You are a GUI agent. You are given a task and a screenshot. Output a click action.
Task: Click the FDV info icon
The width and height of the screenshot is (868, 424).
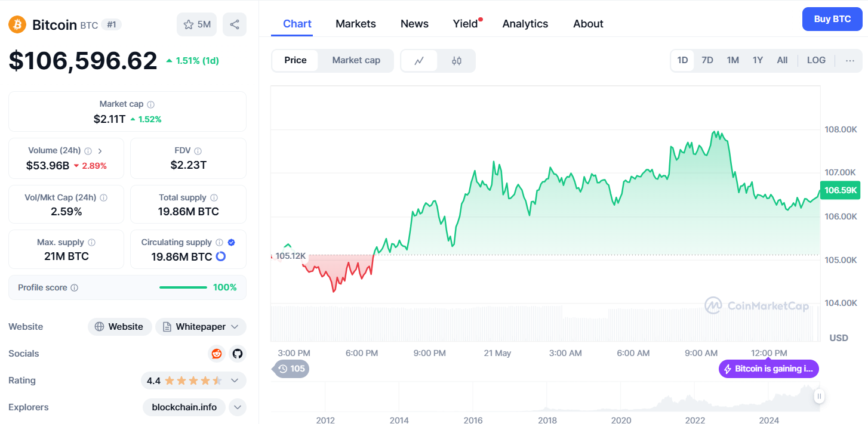pos(198,151)
